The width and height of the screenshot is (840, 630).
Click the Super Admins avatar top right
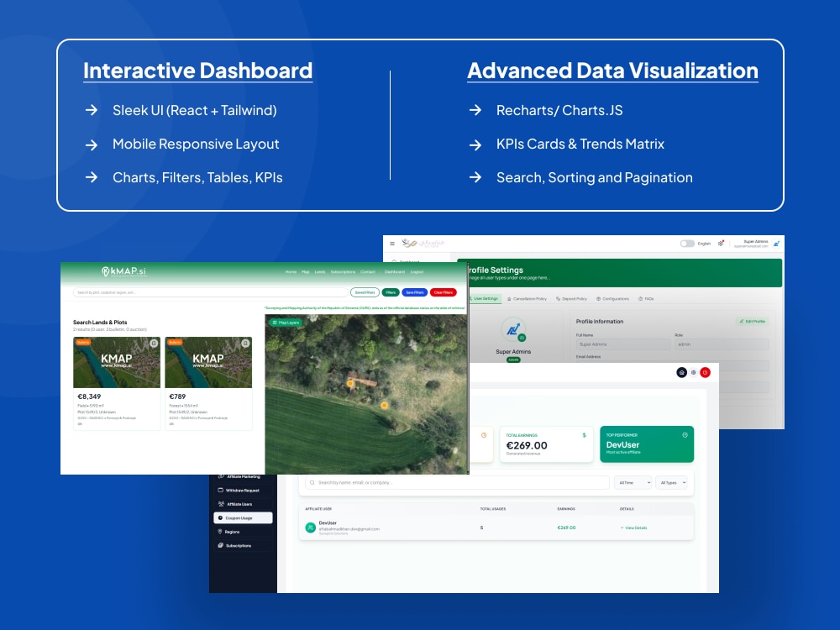[776, 244]
